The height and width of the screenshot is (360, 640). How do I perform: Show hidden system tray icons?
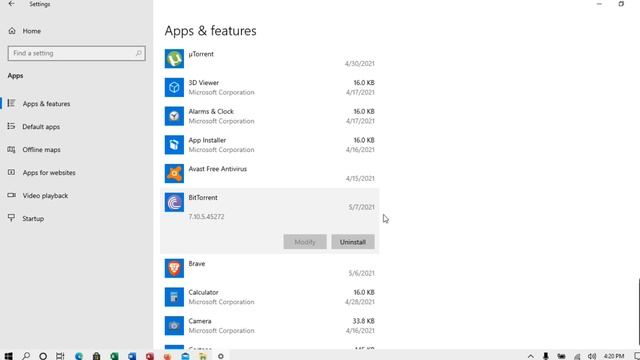point(531,356)
